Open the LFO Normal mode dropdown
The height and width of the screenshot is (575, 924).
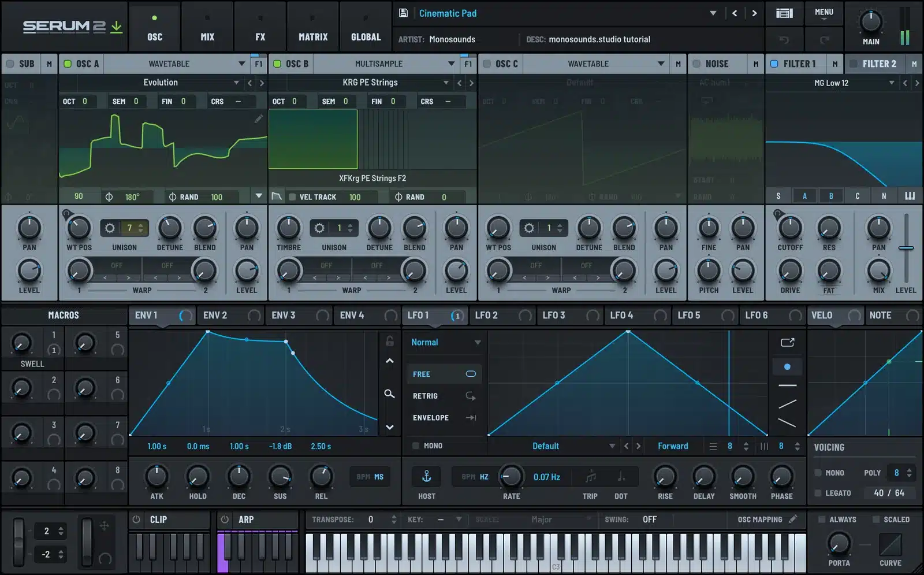(445, 342)
